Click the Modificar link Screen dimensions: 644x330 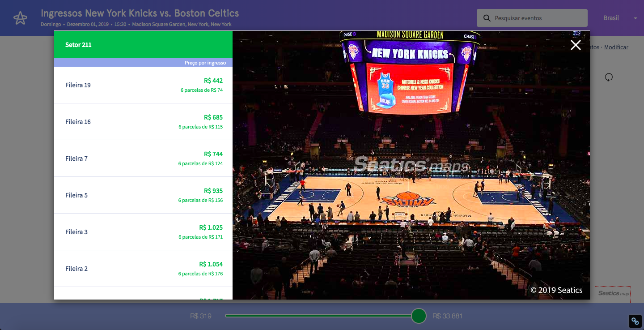click(x=616, y=47)
